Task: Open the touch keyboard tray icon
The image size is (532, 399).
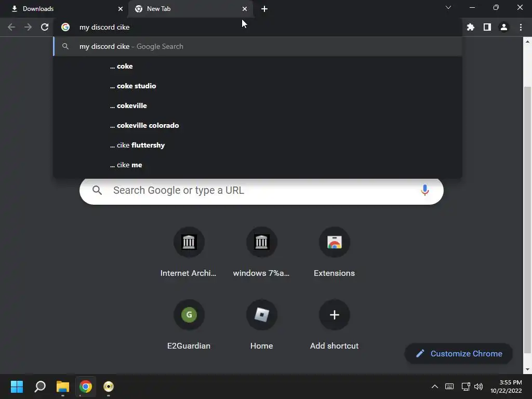Action: pos(449,387)
